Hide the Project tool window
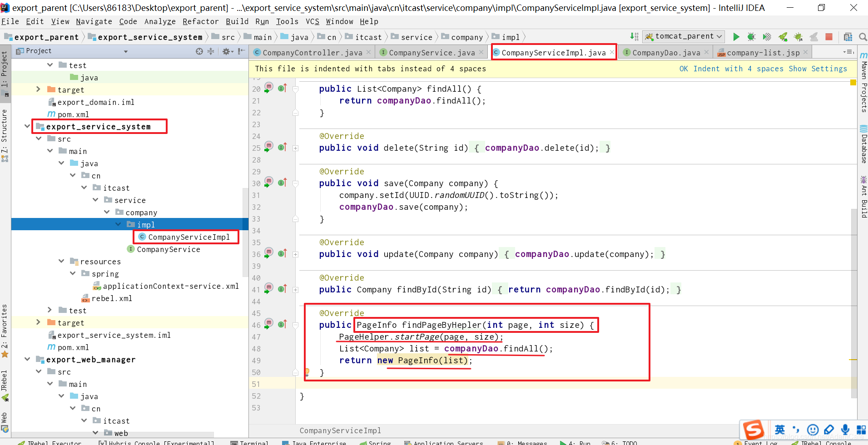868x445 pixels. (242, 51)
